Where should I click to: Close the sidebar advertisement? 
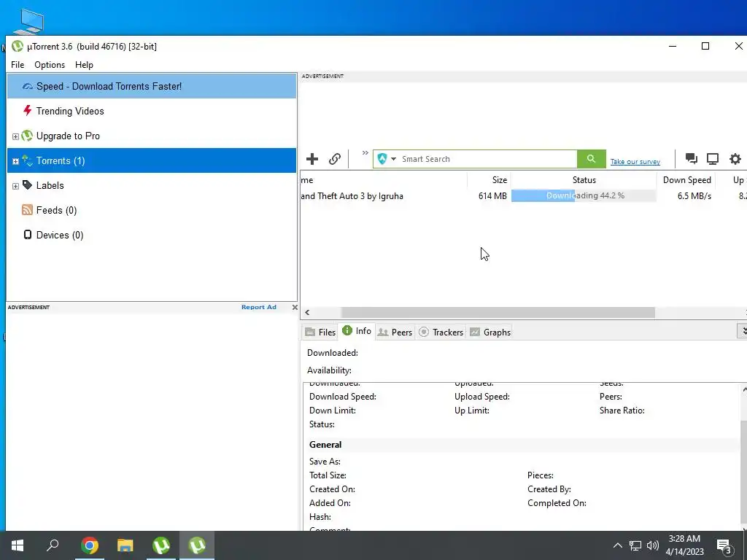(x=295, y=307)
